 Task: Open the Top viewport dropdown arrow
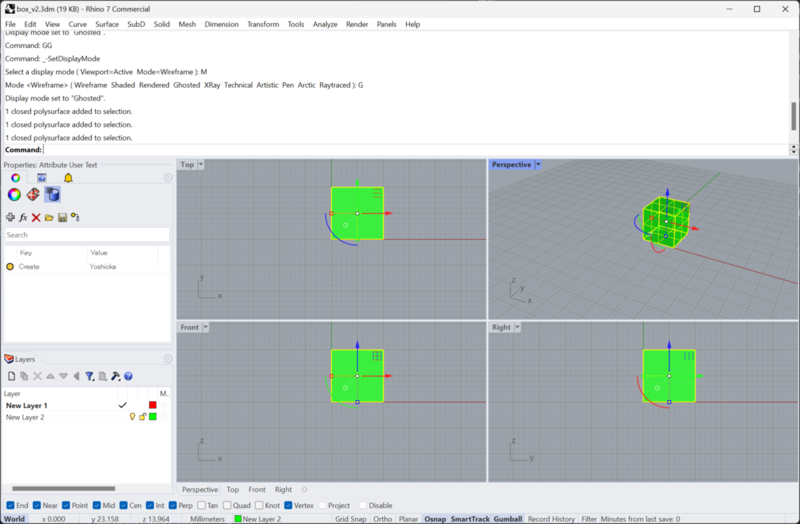(x=201, y=164)
